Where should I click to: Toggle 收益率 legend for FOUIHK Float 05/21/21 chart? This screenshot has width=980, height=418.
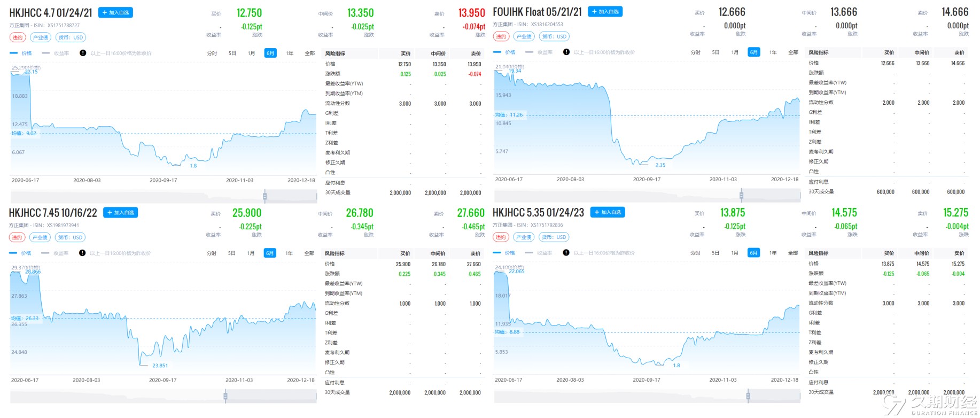(539, 52)
